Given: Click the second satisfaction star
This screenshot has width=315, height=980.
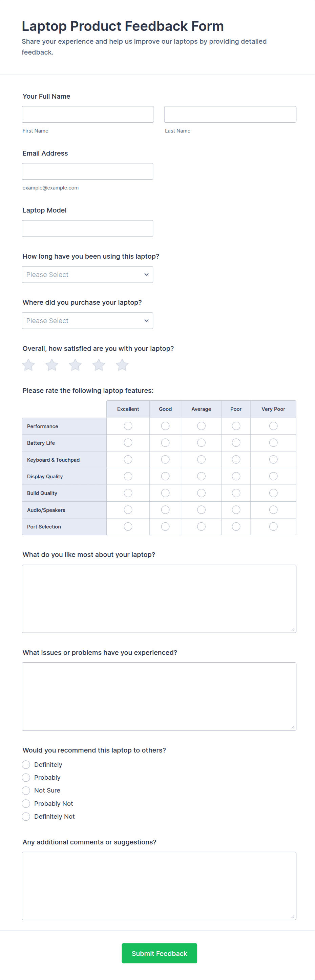Looking at the screenshot, I should 52,365.
